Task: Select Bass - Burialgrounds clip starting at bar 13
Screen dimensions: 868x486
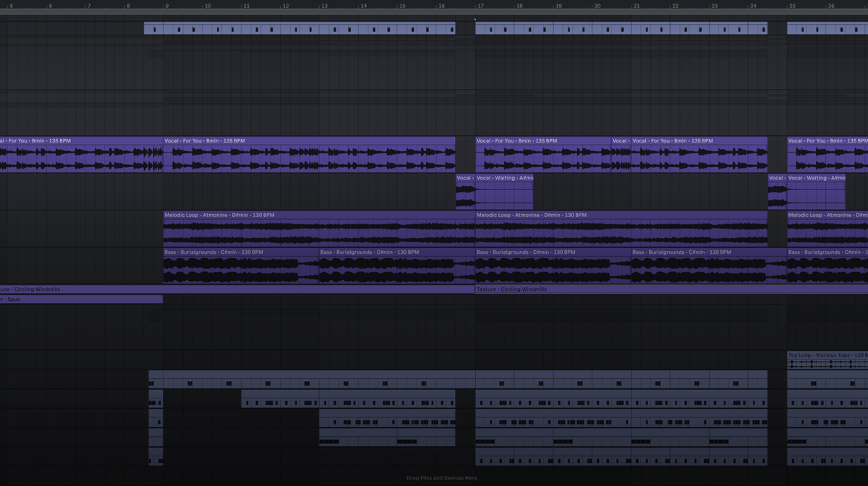Action: click(397, 266)
